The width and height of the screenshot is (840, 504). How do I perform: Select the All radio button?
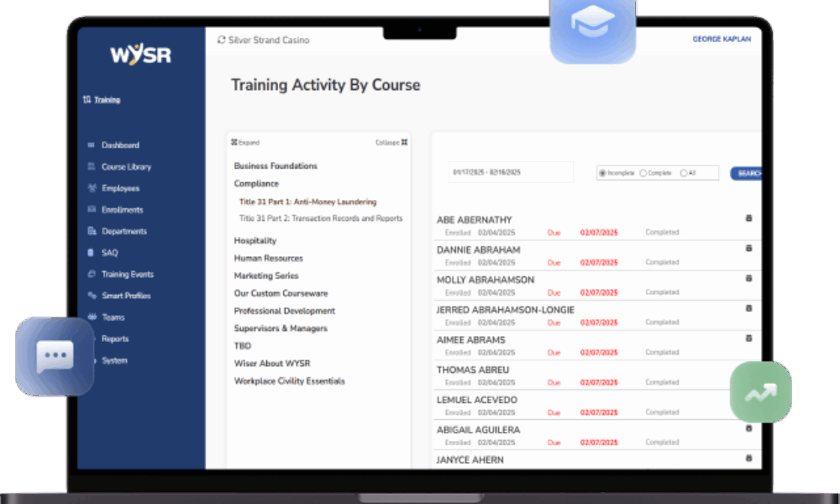(683, 173)
